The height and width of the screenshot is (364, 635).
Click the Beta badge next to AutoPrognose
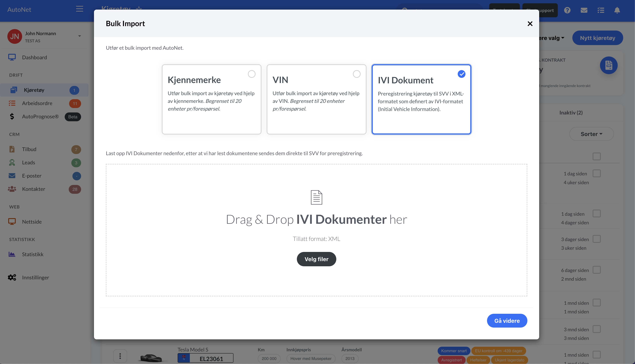click(73, 117)
